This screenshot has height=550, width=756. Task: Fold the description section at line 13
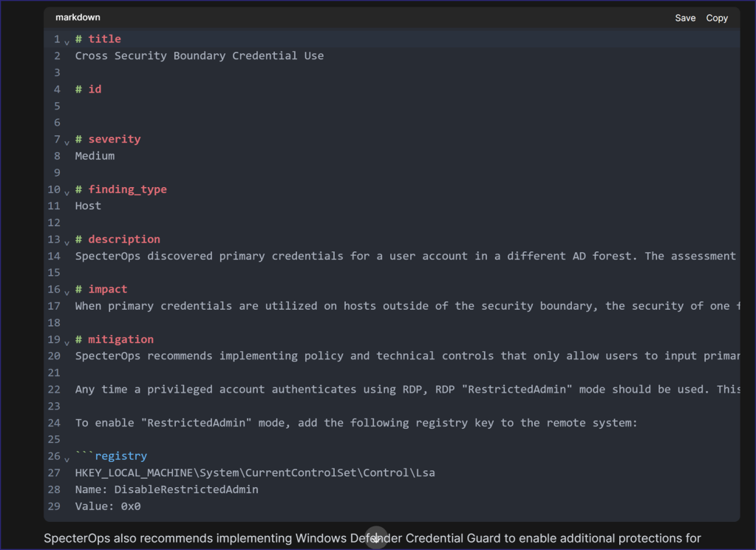tap(67, 242)
